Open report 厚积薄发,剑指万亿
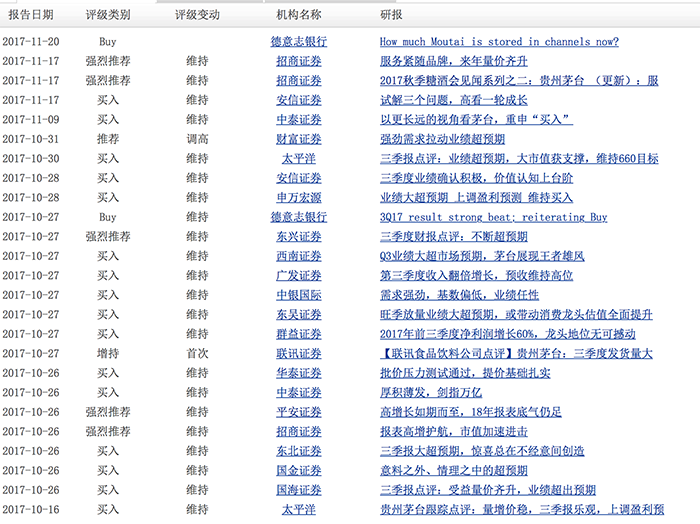Image resolution: width=700 pixels, height=524 pixels. 431,393
